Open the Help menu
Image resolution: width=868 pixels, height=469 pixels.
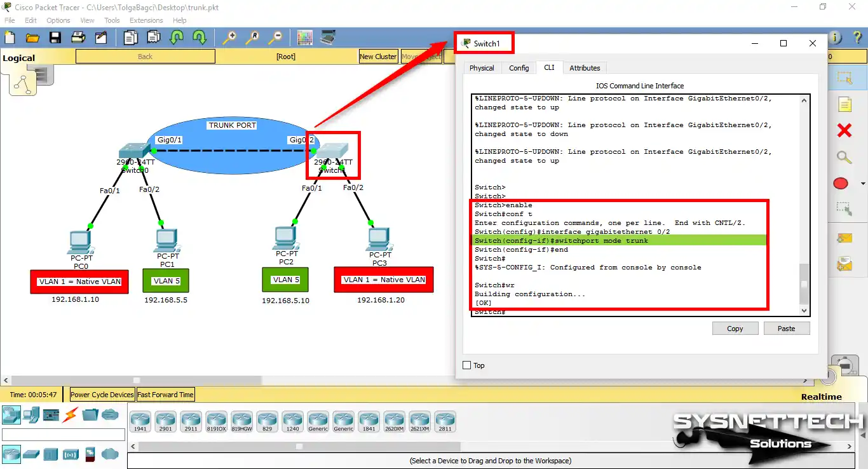(180, 20)
